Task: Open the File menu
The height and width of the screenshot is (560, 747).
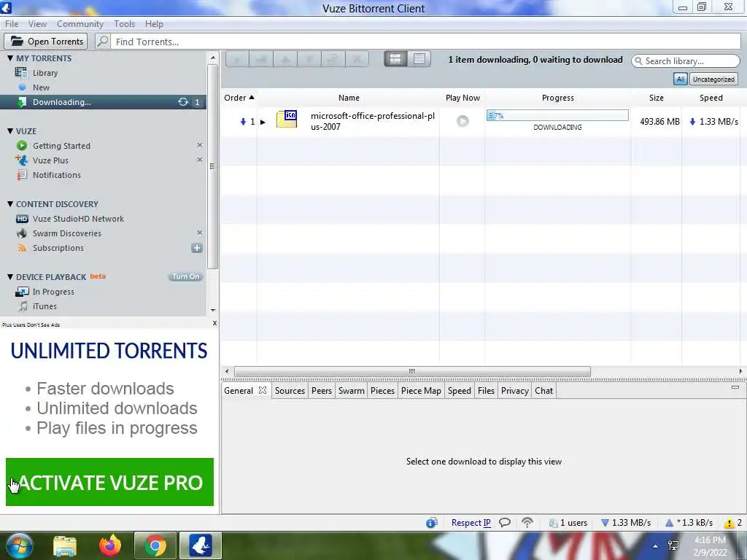Action: pos(12,24)
